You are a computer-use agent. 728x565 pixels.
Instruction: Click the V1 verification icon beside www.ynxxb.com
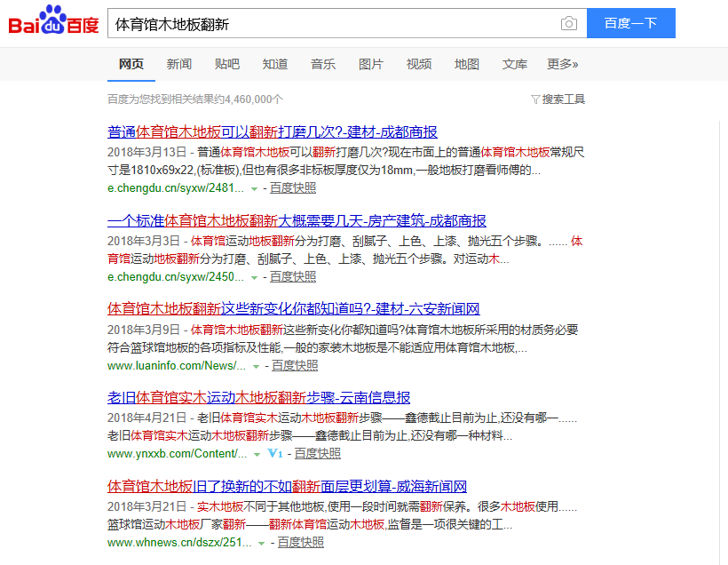pyautogui.click(x=273, y=453)
